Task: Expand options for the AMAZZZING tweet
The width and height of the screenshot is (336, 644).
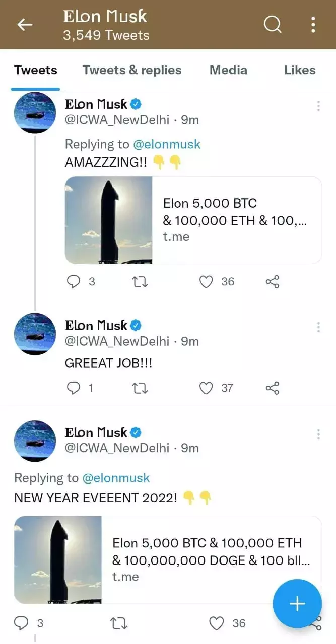Action: click(x=318, y=106)
